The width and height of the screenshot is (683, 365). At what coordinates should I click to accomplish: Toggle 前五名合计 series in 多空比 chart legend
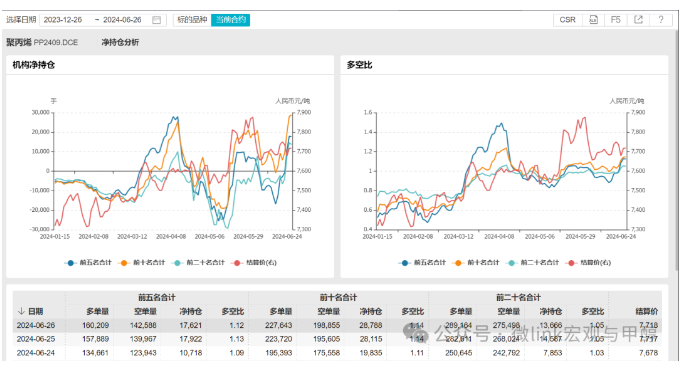tap(423, 263)
